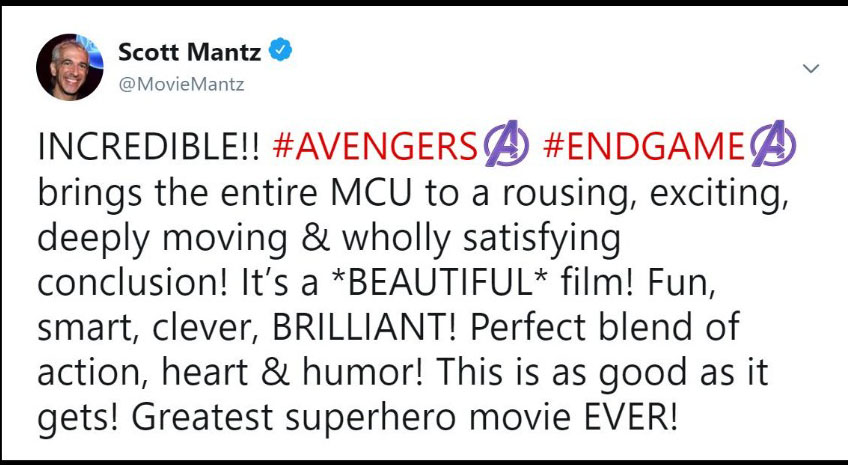The image size is (848, 465).
Task: Click the word INCREDIBLE!! in the tweet
Action: (149, 151)
